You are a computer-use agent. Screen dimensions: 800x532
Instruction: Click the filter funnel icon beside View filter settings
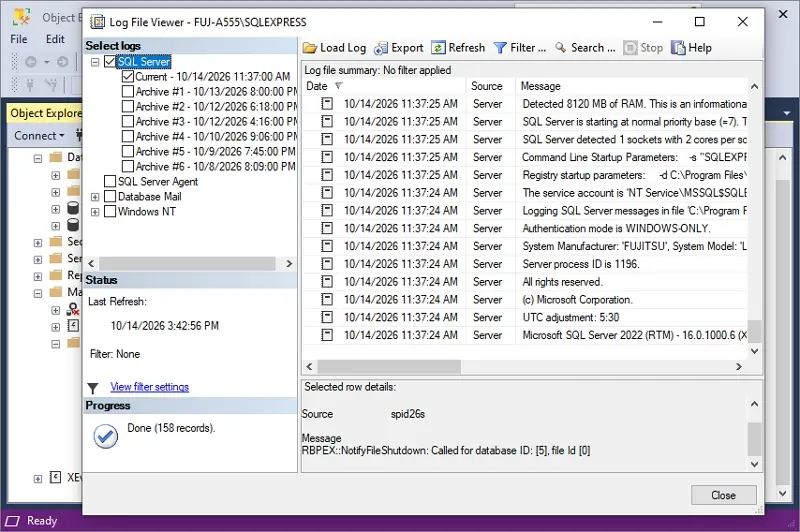[x=93, y=388]
